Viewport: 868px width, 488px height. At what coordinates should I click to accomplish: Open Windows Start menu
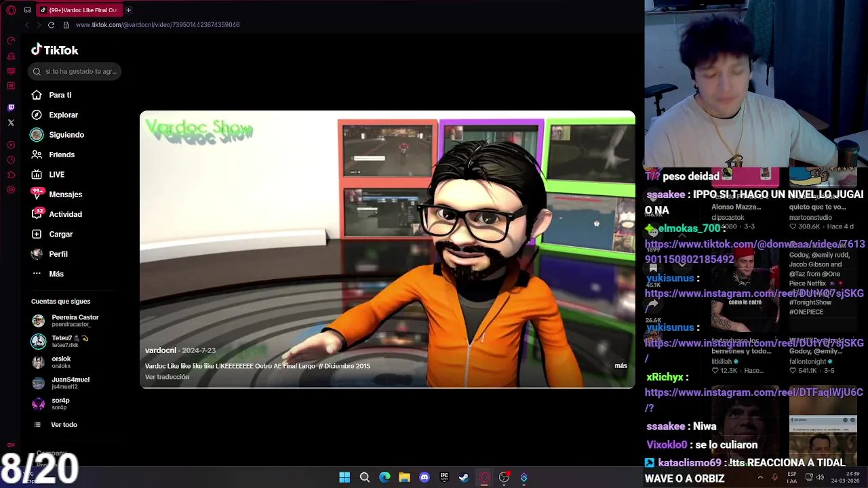(x=344, y=478)
